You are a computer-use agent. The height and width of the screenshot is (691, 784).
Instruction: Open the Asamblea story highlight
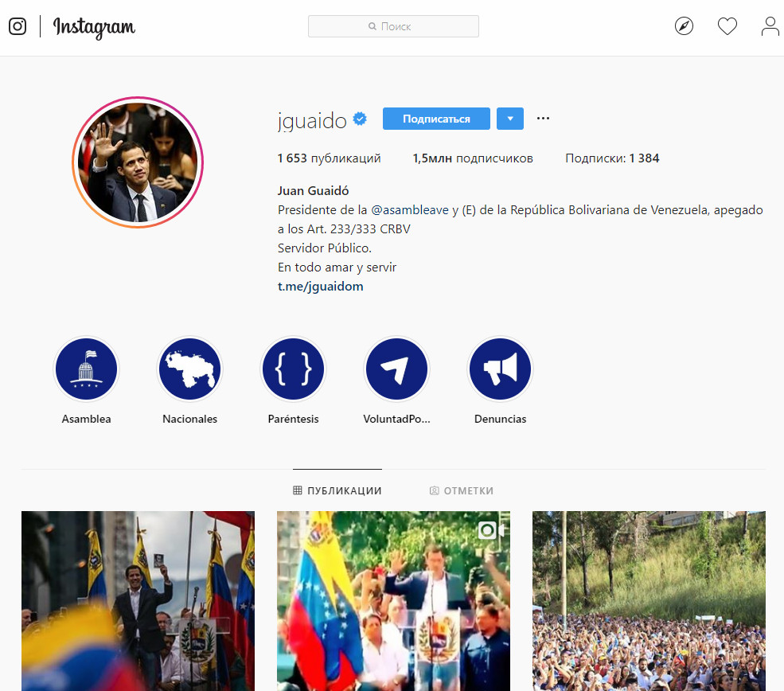tap(87, 369)
